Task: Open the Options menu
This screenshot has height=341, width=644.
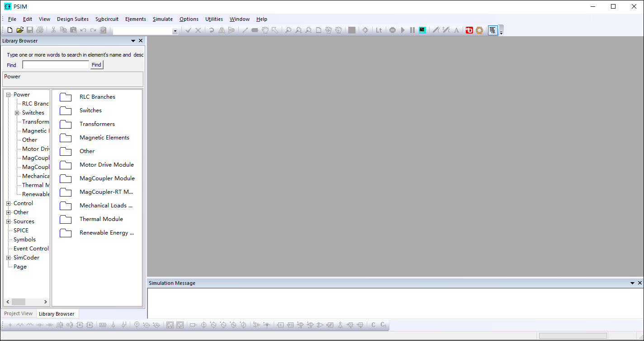Action: tap(189, 19)
